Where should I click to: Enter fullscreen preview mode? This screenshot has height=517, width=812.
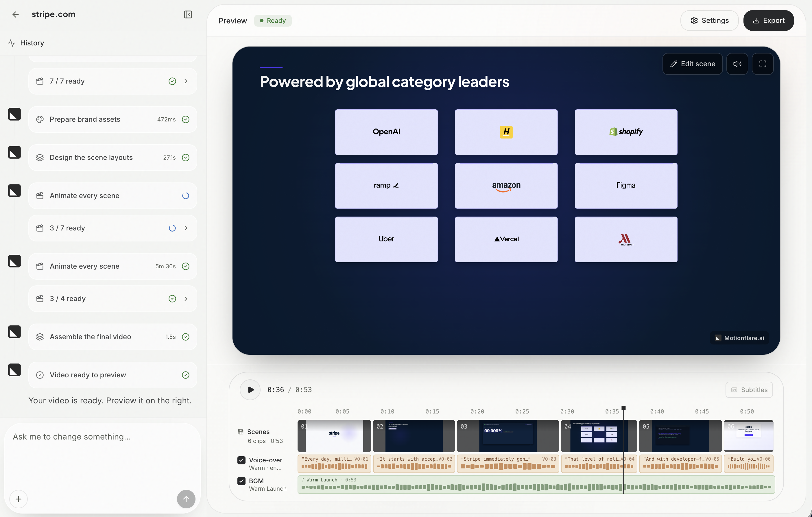763,64
